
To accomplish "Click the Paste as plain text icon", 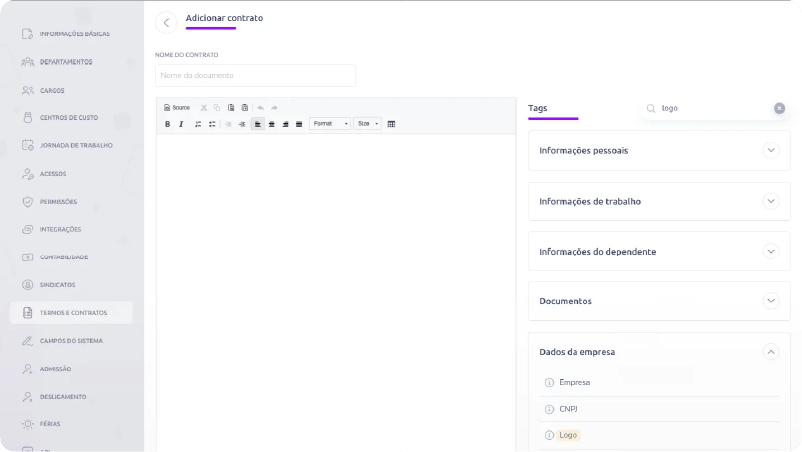I will tap(245, 108).
